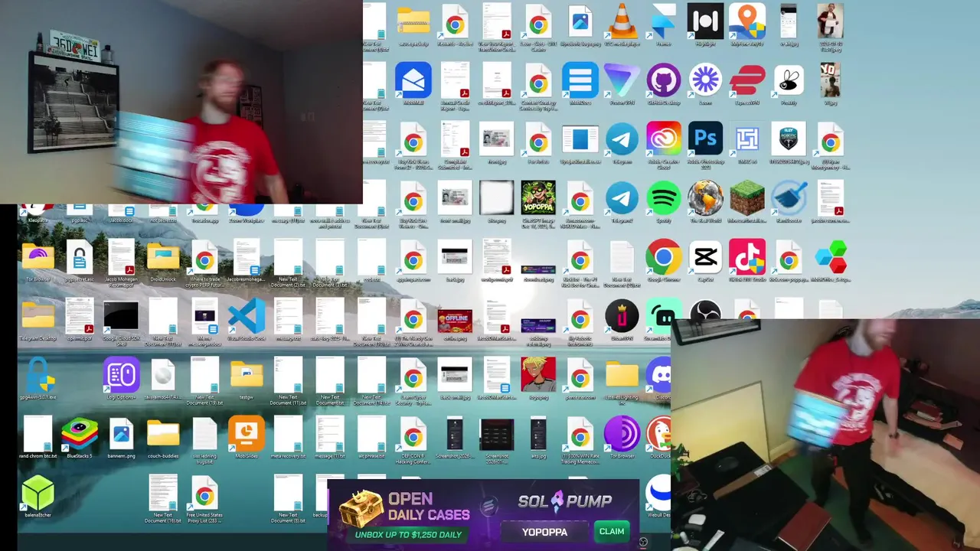Launch the Streamlabs desktop shortcut
This screenshot has height=551, width=980.
click(x=660, y=316)
